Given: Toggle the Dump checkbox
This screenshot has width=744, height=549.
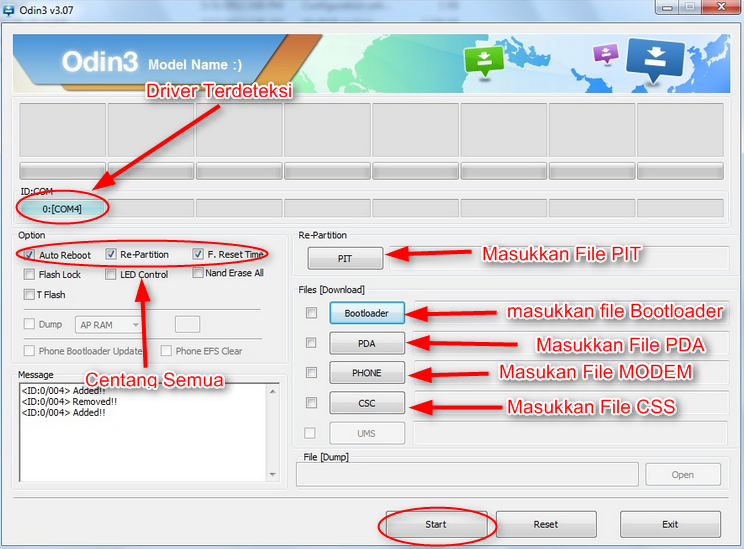Looking at the screenshot, I should point(29,324).
